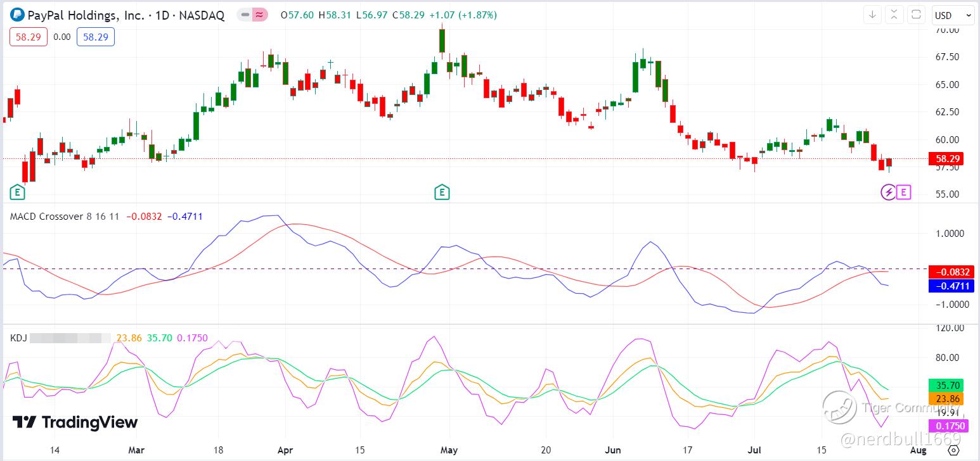Click the blue 58.29 buy price box
This screenshot has height=461, width=980.
pos(96,37)
